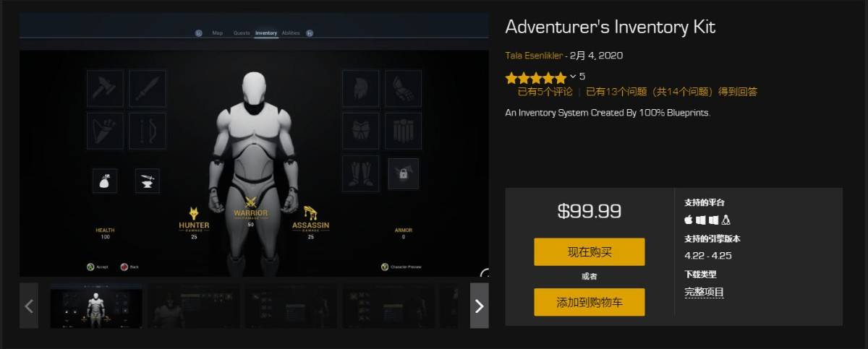Click the bow weapon slot icon
The image size is (868, 349).
click(148, 131)
